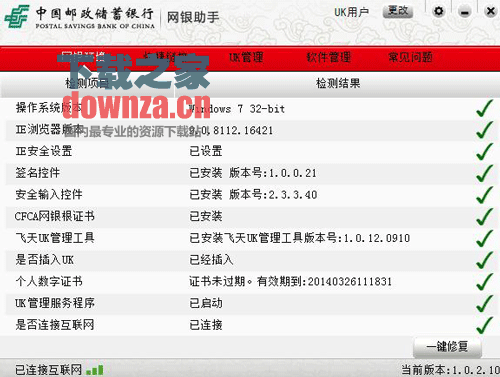Select the UK管理服务程序 item label
Screen dimensions: 500x377
coord(55,303)
